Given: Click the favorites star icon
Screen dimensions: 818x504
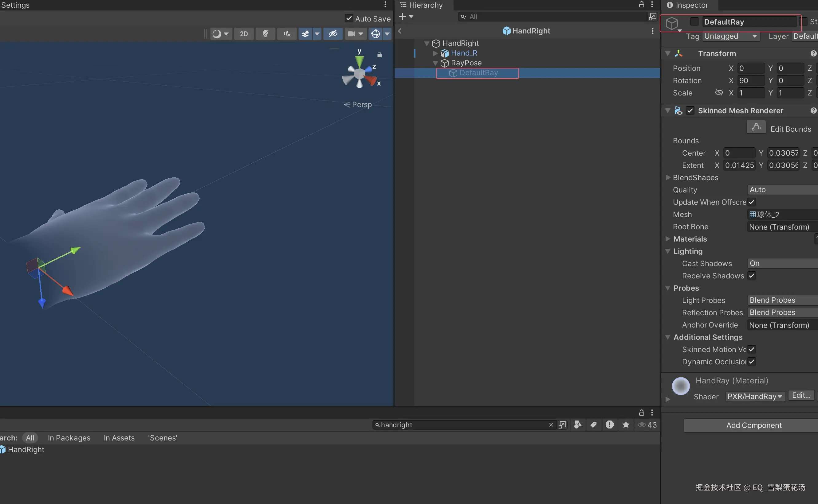Looking at the screenshot, I should [x=626, y=425].
